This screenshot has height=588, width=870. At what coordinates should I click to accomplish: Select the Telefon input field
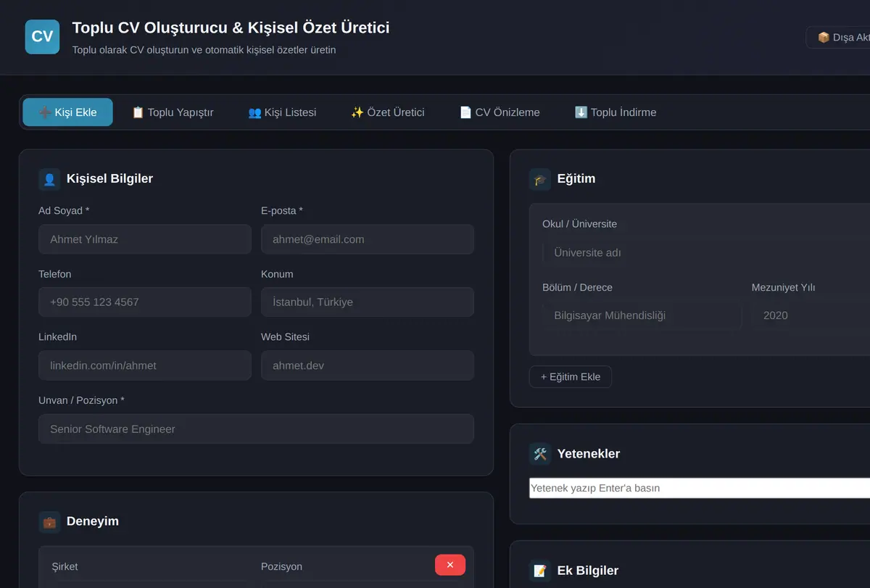(145, 302)
